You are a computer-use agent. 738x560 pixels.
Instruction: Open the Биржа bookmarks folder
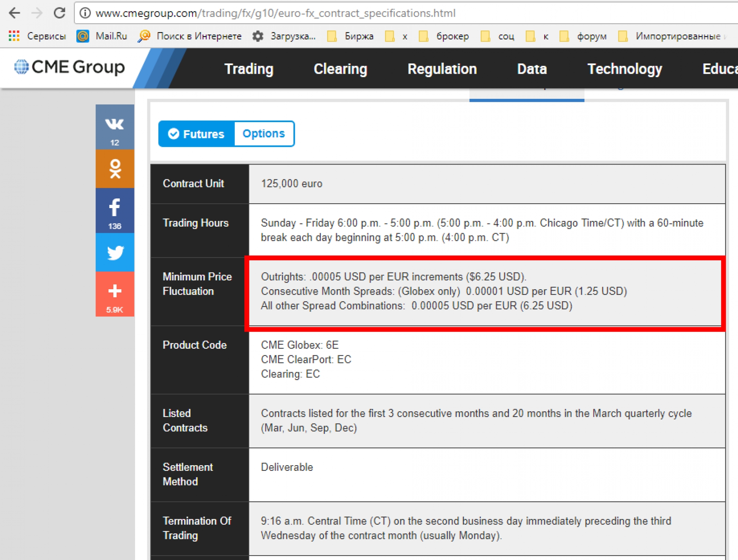[350, 36]
